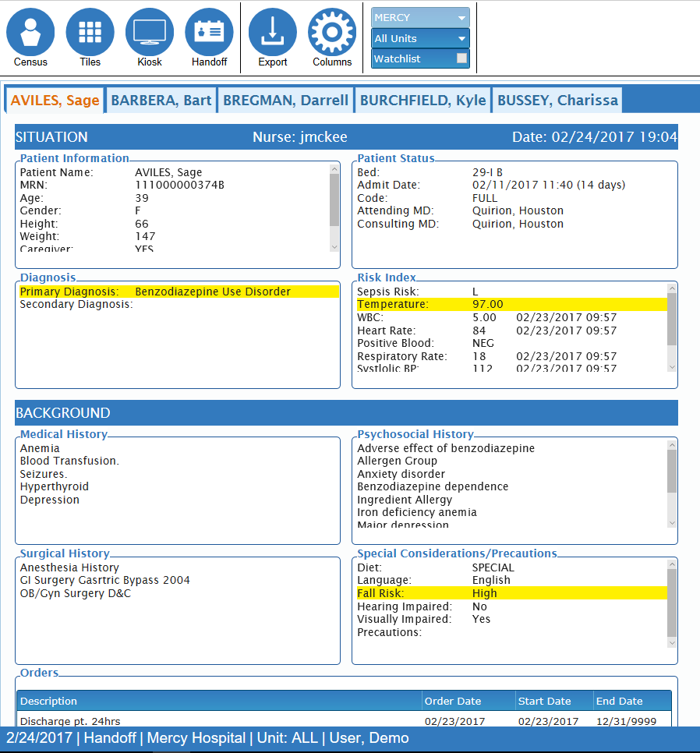This screenshot has height=753, width=700.
Task: Select the Anemia medical history entry
Action: click(x=40, y=448)
